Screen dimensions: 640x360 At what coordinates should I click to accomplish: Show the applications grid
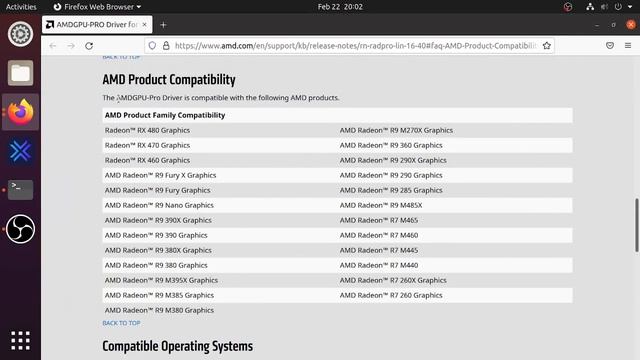click(20, 340)
